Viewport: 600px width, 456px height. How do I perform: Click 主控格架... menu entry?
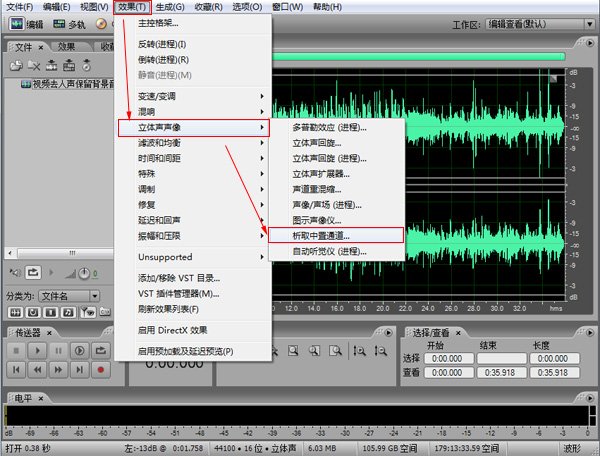click(x=192, y=23)
